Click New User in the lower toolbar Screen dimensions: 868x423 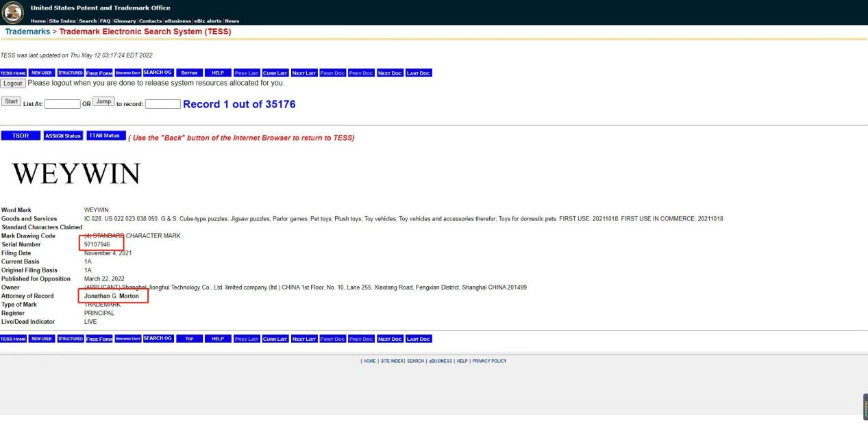(41, 339)
